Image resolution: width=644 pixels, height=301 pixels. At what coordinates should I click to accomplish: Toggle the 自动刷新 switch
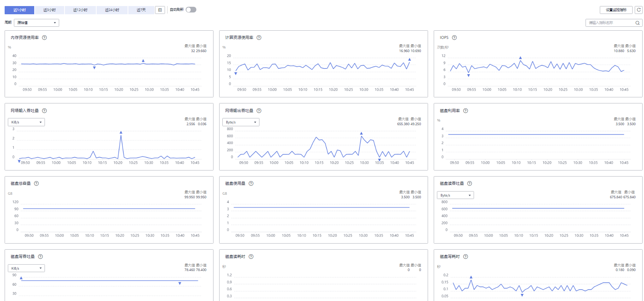[x=191, y=10]
